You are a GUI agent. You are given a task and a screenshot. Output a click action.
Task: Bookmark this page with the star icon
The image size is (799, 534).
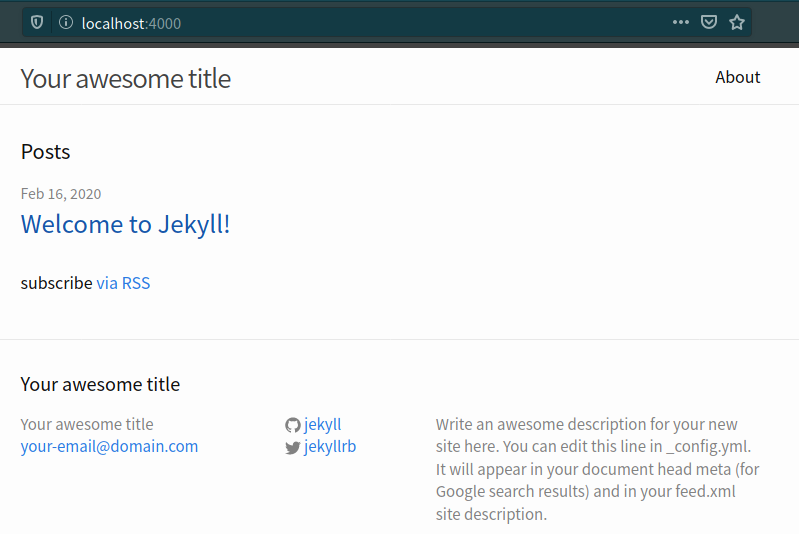pos(737,22)
